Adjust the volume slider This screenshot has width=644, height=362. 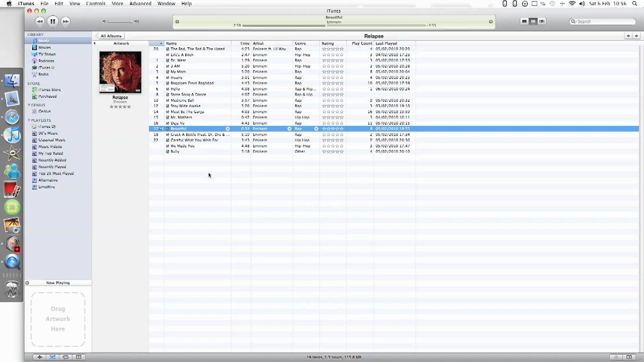[x=119, y=21]
